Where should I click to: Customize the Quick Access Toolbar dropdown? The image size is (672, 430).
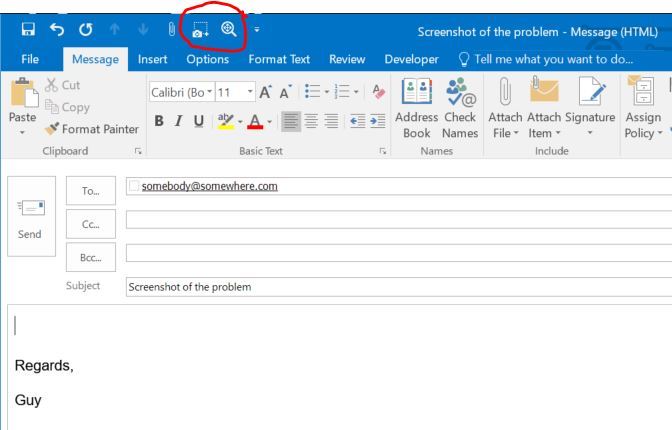click(257, 30)
